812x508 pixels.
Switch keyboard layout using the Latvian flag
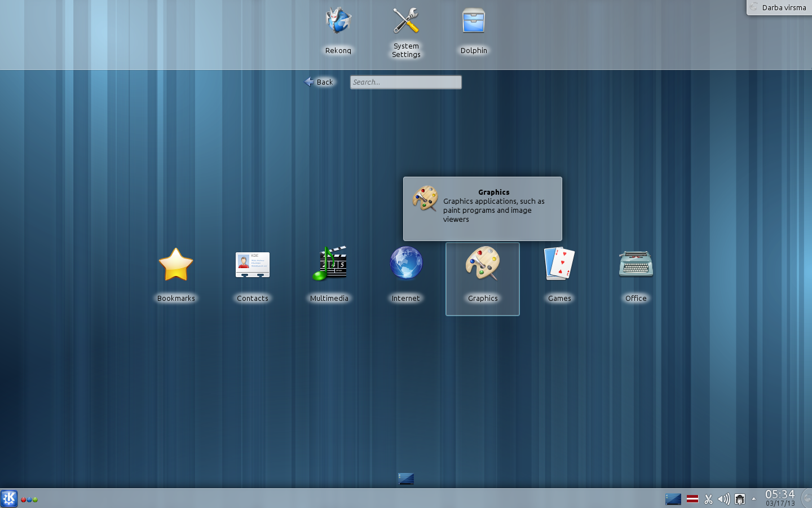(x=693, y=499)
